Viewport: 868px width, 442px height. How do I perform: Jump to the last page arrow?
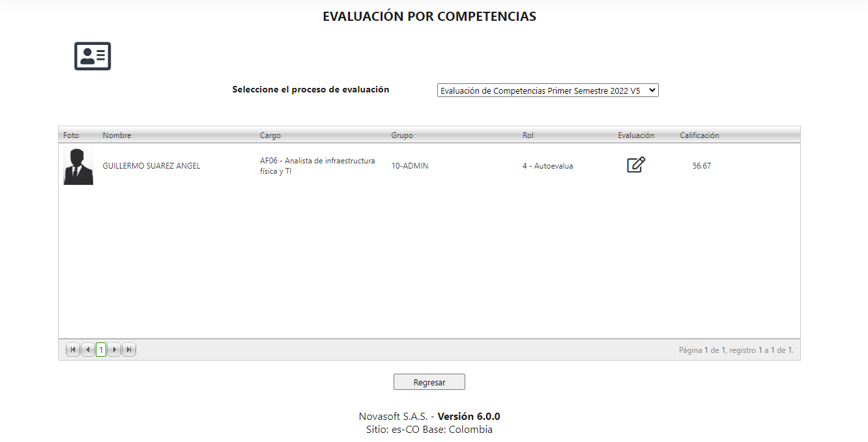click(128, 350)
